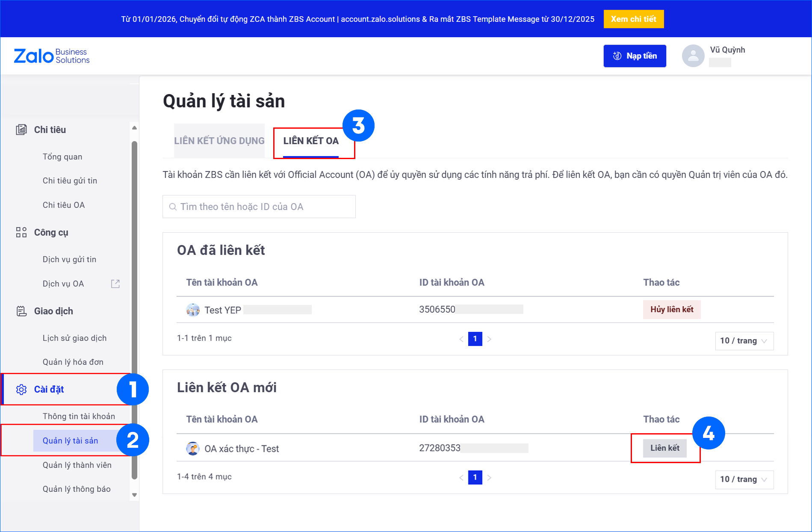The width and height of the screenshot is (812, 532).
Task: Click the Công cụ grid icon
Action: [21, 232]
